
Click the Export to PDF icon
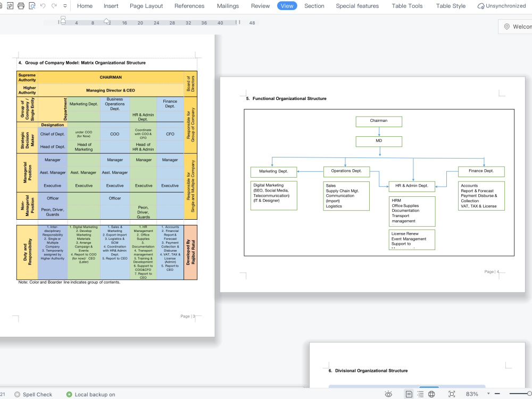(10, 6)
